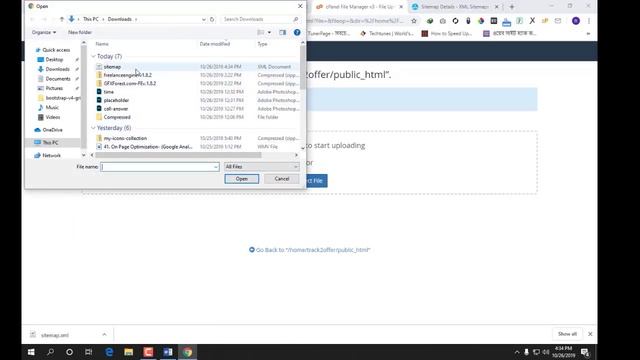The width and height of the screenshot is (640, 360).
Task: Open Quick access in the navigation pane
Action: (x=56, y=50)
